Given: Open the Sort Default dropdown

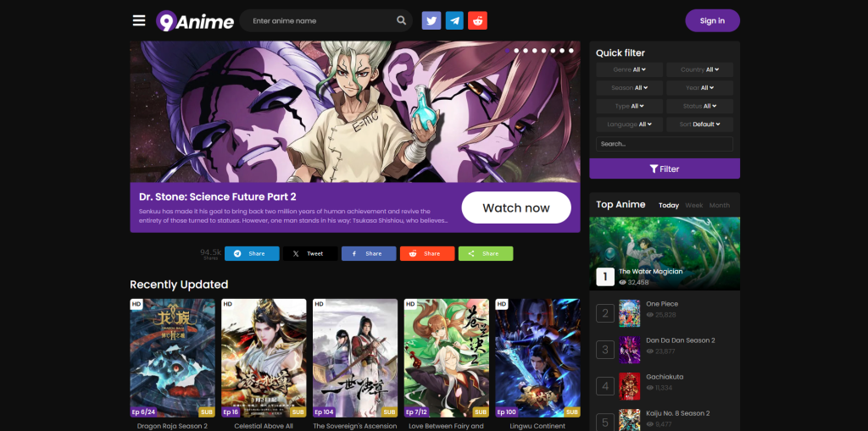Looking at the screenshot, I should click(x=699, y=124).
